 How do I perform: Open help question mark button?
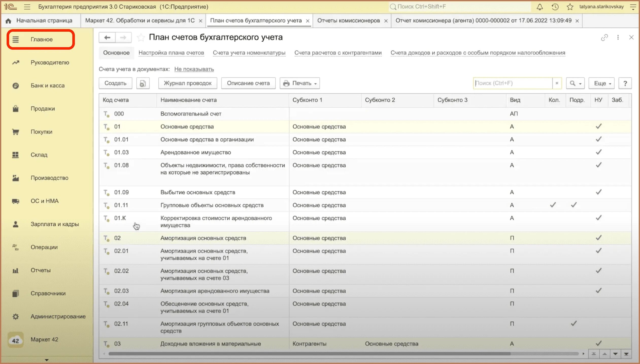[625, 83]
